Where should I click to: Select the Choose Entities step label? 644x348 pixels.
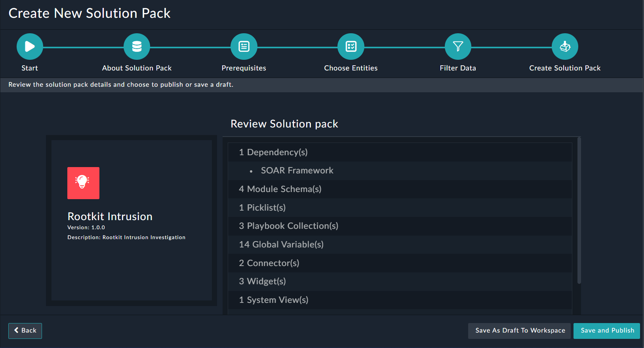[351, 68]
